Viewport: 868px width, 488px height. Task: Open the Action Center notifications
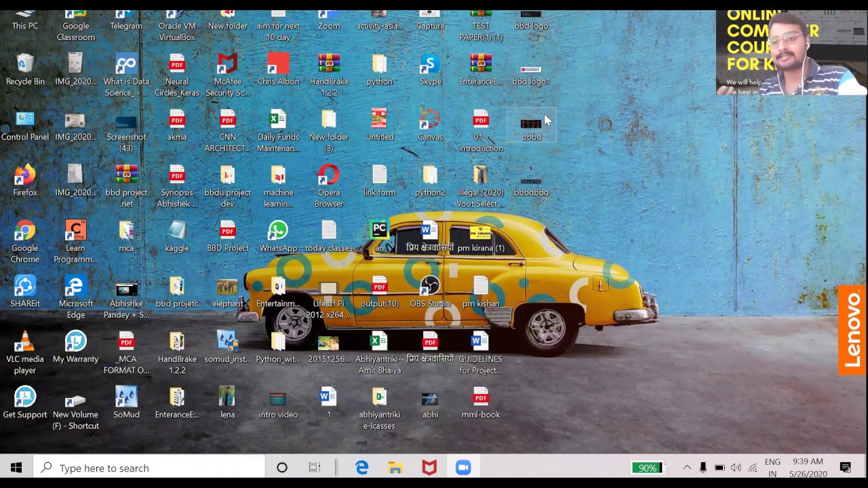click(846, 468)
